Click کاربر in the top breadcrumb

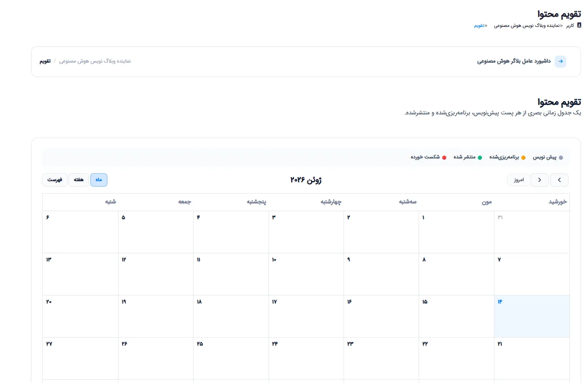point(569,25)
